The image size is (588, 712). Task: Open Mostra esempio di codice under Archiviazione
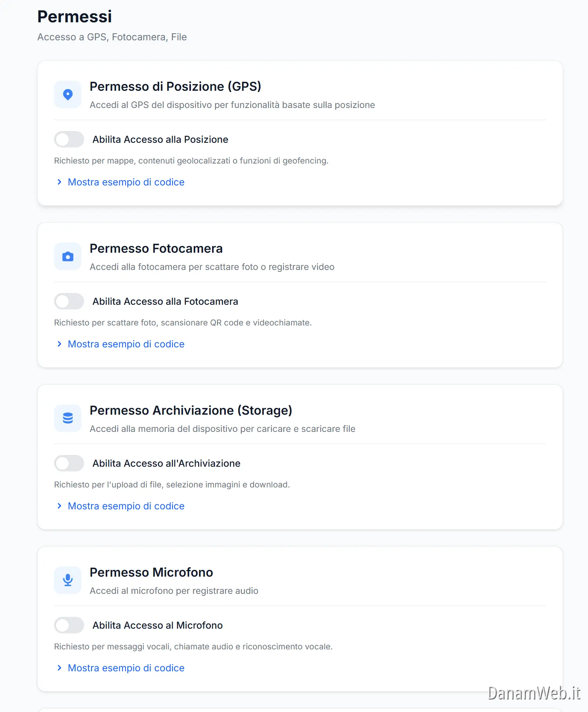(x=126, y=506)
